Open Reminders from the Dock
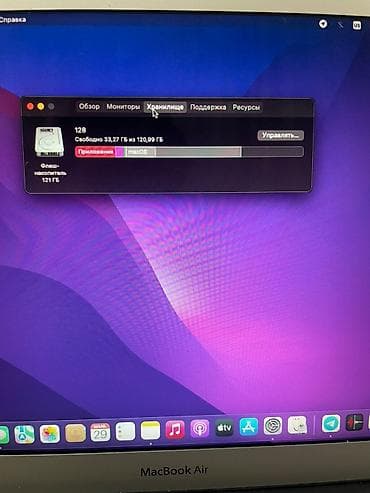The width and height of the screenshot is (370, 493). [125, 431]
